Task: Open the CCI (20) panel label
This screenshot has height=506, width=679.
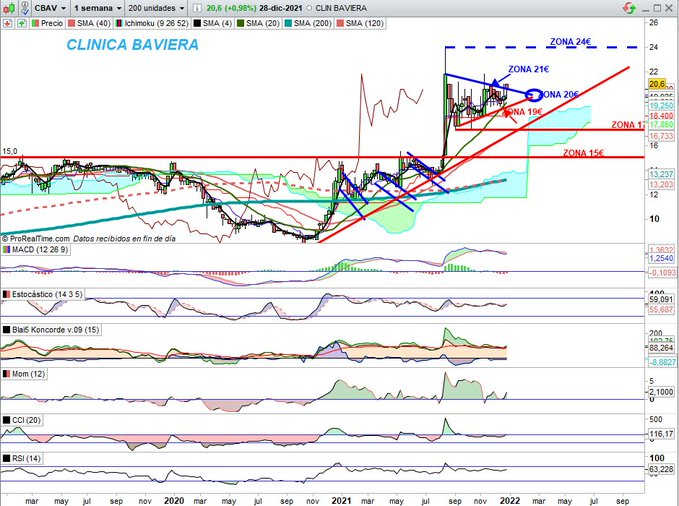Action: tap(26, 420)
